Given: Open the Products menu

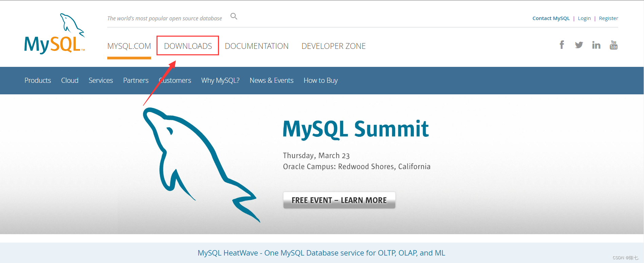Looking at the screenshot, I should click(38, 80).
